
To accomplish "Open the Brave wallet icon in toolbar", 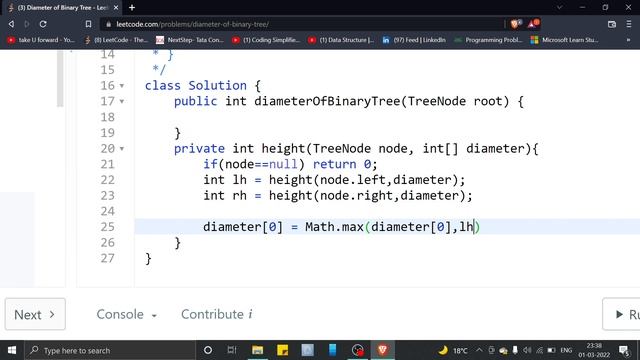I will click(611, 24).
